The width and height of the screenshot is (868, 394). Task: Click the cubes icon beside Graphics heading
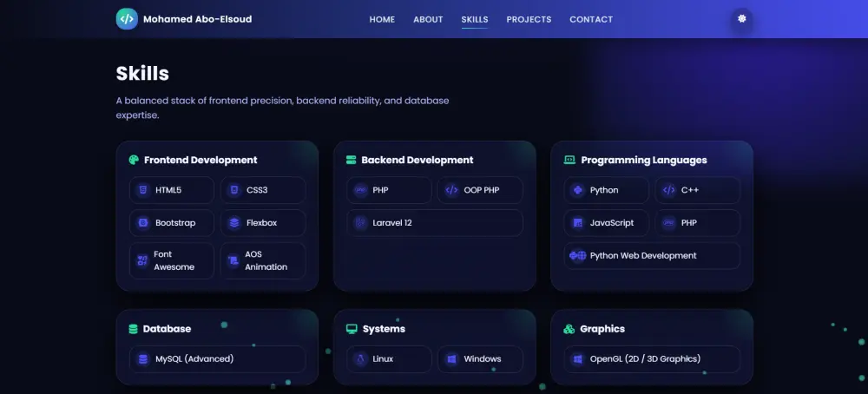pos(569,329)
